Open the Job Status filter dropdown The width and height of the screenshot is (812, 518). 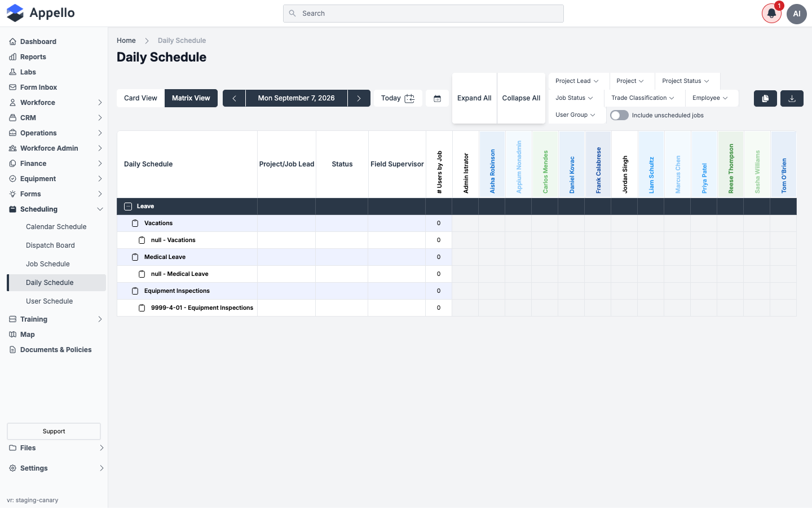574,98
